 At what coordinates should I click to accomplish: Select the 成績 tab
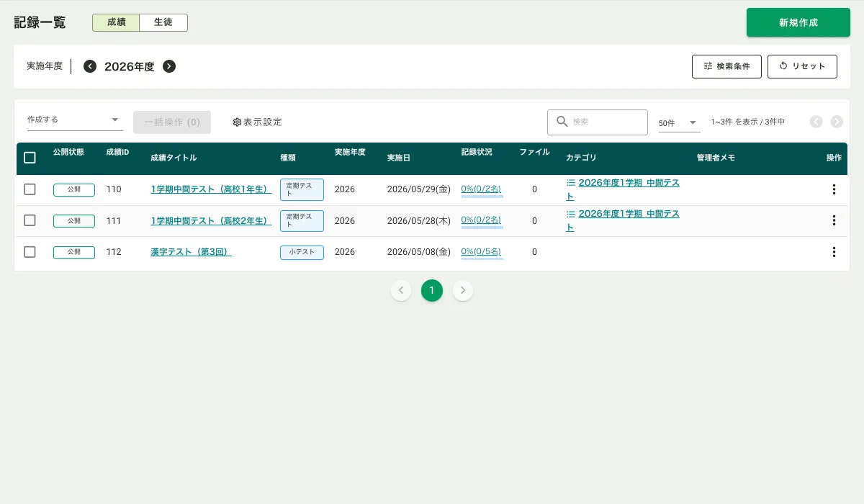(x=116, y=22)
